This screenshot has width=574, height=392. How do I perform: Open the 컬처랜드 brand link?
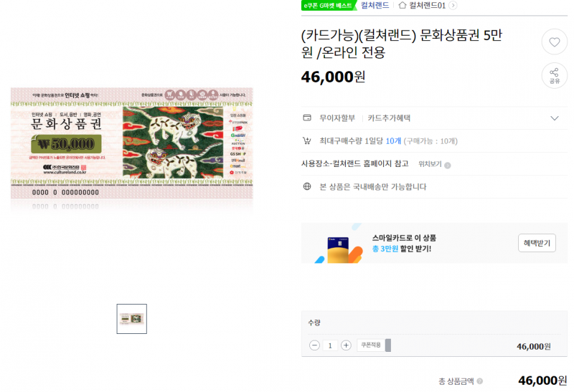375,5
